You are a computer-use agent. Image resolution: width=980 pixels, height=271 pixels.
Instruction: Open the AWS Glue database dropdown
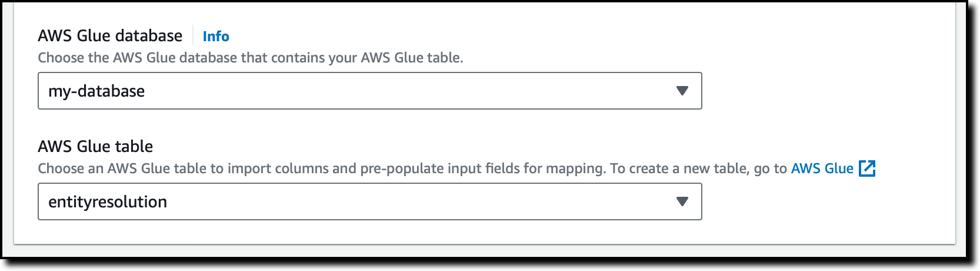click(x=369, y=91)
